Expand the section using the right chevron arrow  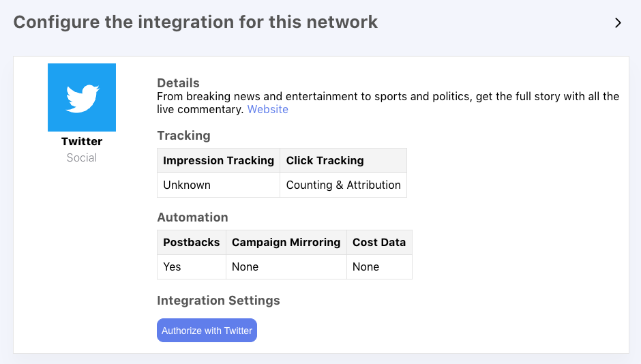coord(618,23)
